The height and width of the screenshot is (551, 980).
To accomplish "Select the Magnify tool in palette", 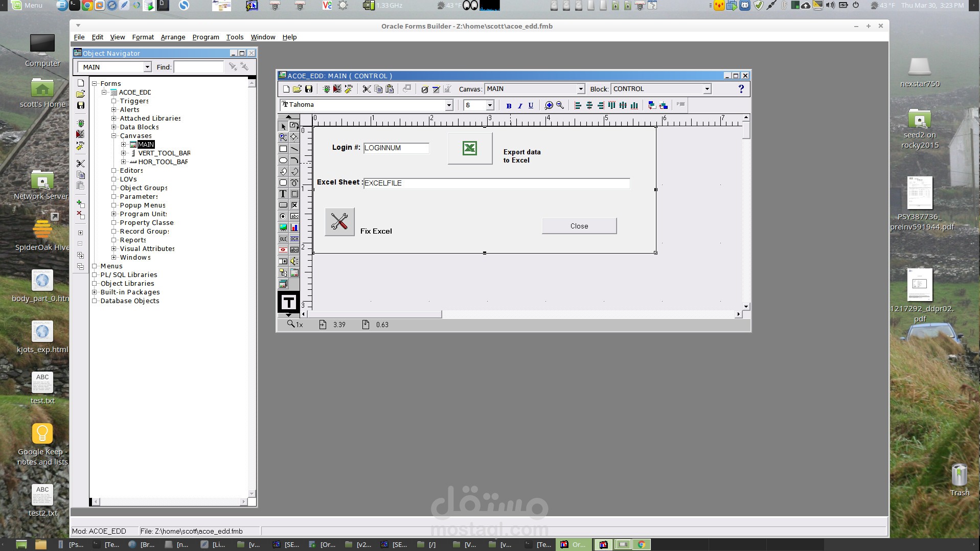I will [283, 137].
